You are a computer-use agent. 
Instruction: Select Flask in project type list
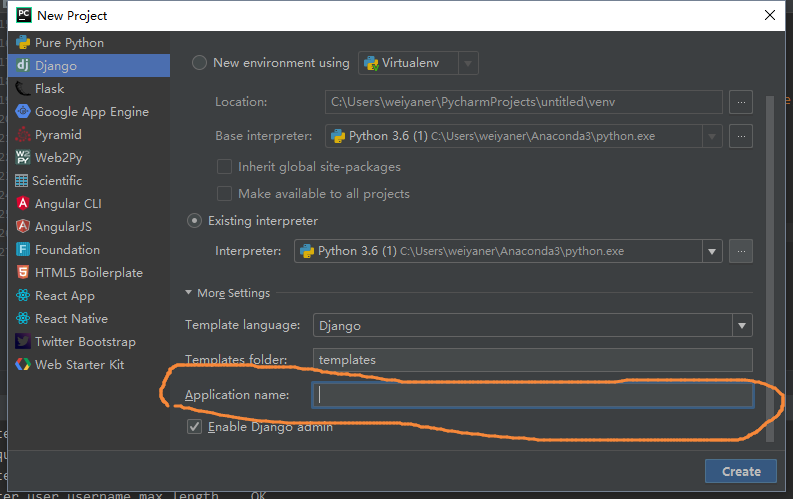(x=89, y=88)
